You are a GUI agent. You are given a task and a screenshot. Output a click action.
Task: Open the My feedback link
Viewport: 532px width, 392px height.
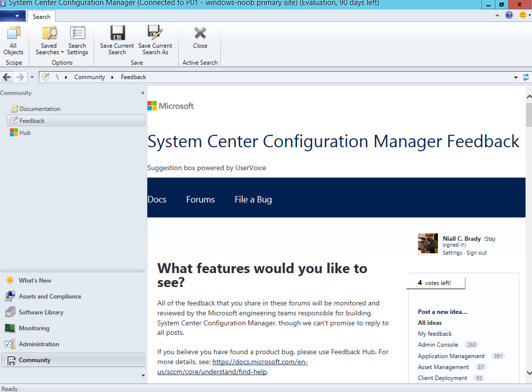point(435,334)
